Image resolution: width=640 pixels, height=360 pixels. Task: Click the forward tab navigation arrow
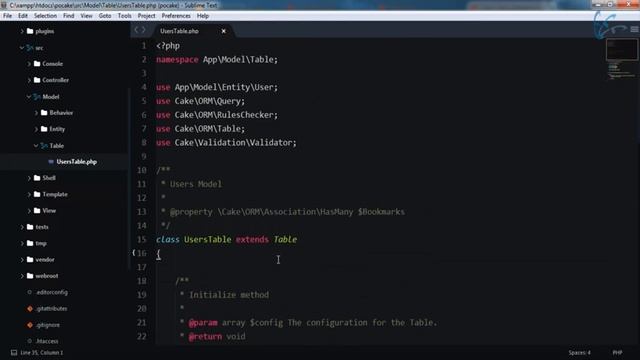coord(143,30)
